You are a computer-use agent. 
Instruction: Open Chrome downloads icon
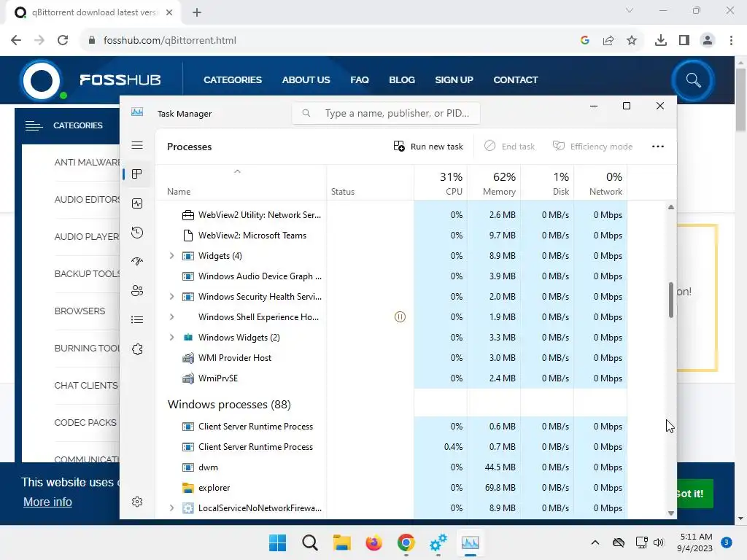click(x=661, y=41)
